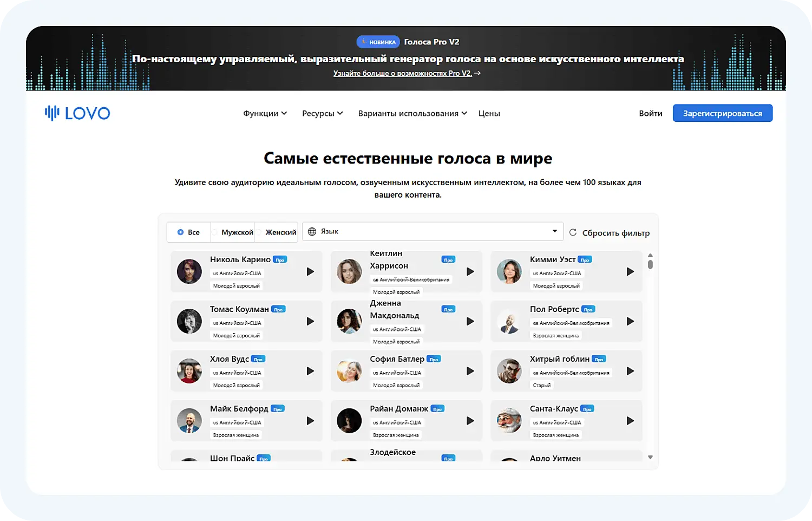Play Николь Карино voice sample
Screen dimensions: 812x521
tap(310, 272)
